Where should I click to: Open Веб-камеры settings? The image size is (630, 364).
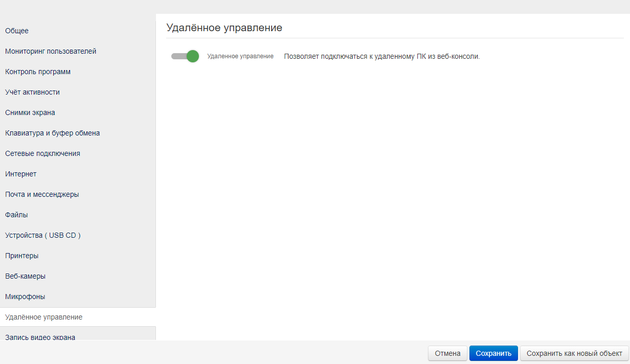[x=25, y=276]
